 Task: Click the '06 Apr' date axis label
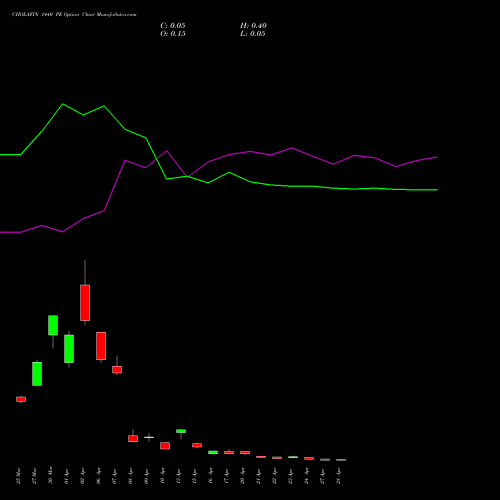98,476
